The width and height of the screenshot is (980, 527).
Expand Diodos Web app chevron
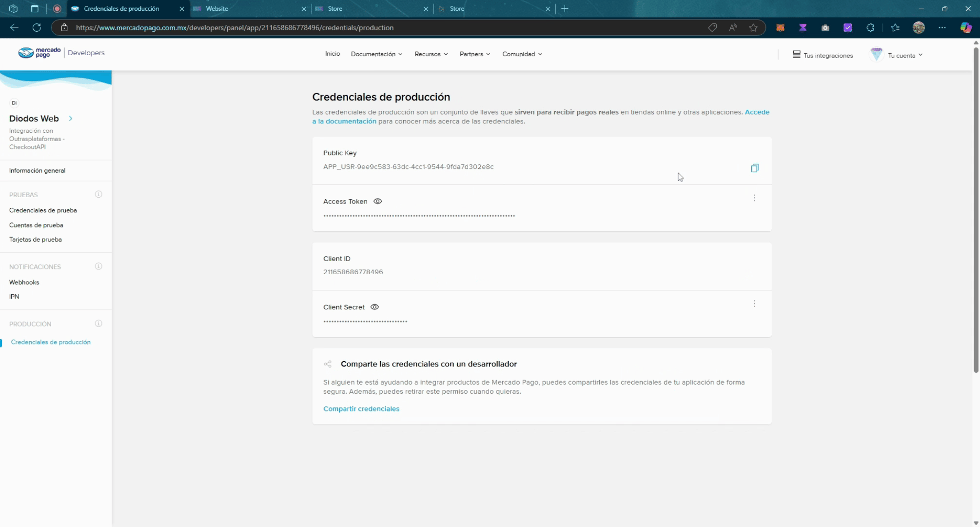[x=71, y=119]
